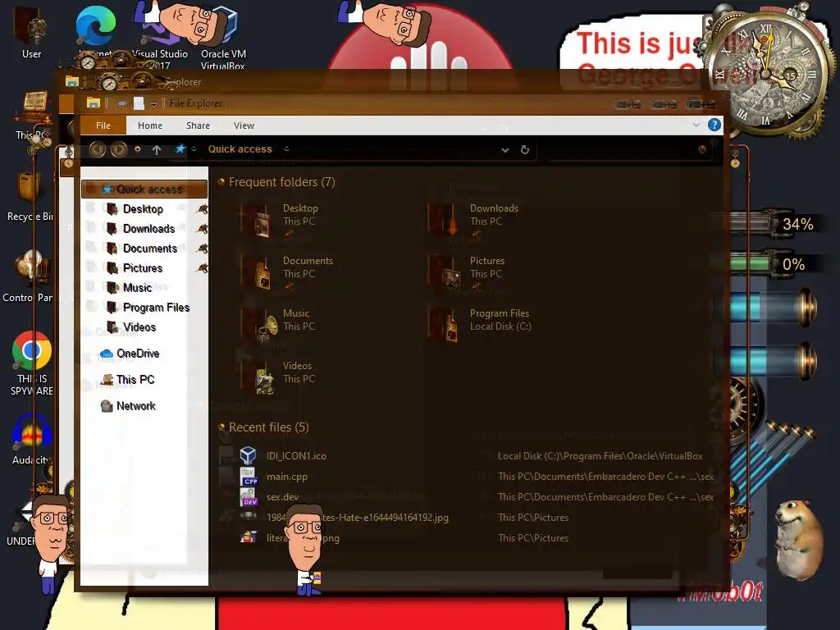
Task: Open Music in the navigation pane
Action: click(x=137, y=288)
